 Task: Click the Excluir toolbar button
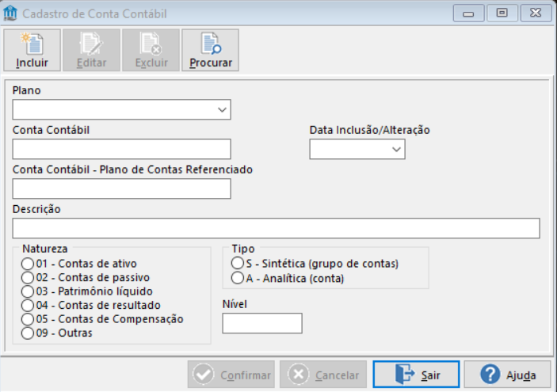(151, 50)
